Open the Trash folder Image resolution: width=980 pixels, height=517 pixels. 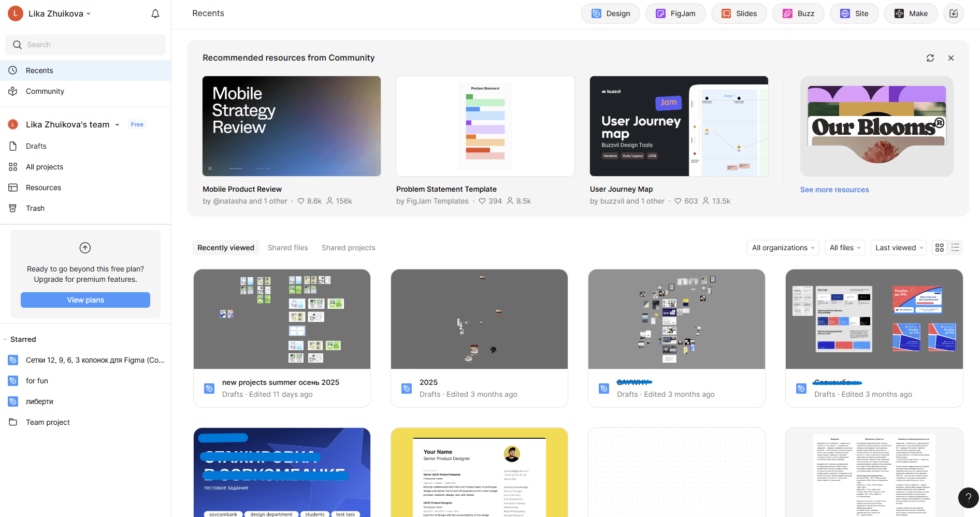pos(35,208)
